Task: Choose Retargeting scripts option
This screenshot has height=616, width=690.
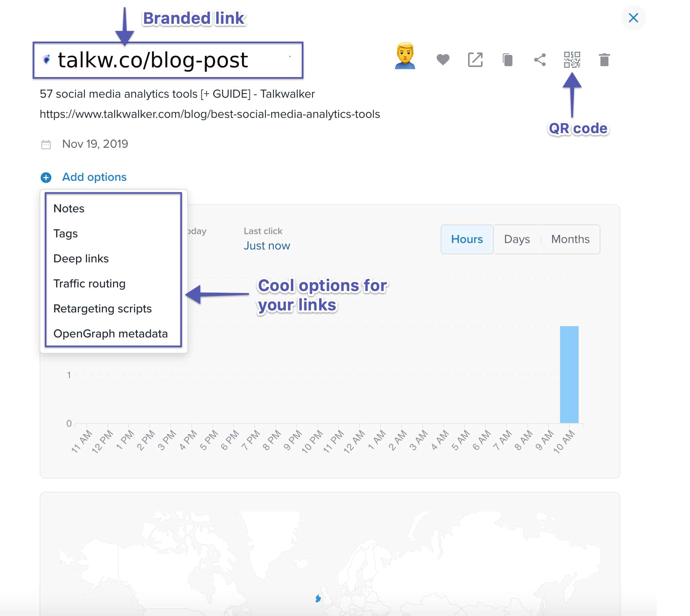Action: (102, 308)
